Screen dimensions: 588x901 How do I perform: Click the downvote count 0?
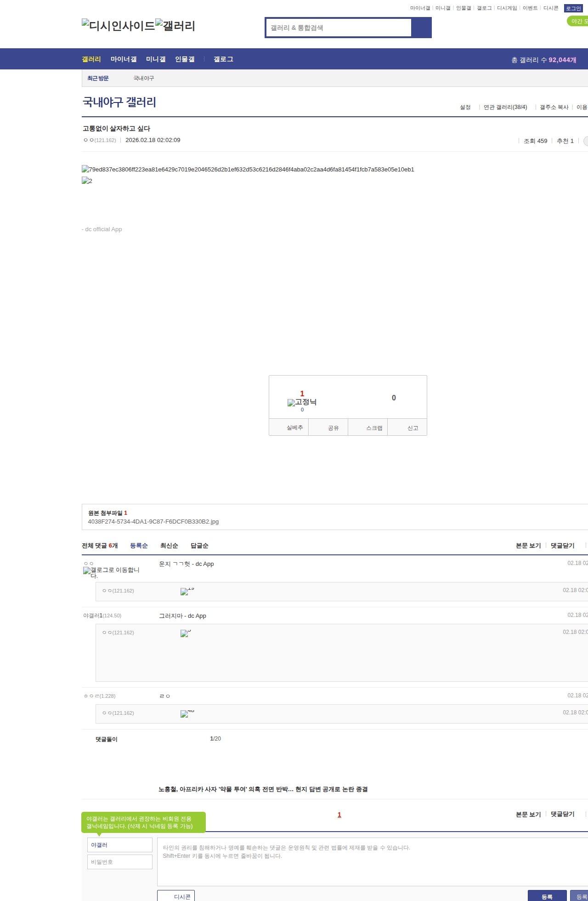click(394, 398)
